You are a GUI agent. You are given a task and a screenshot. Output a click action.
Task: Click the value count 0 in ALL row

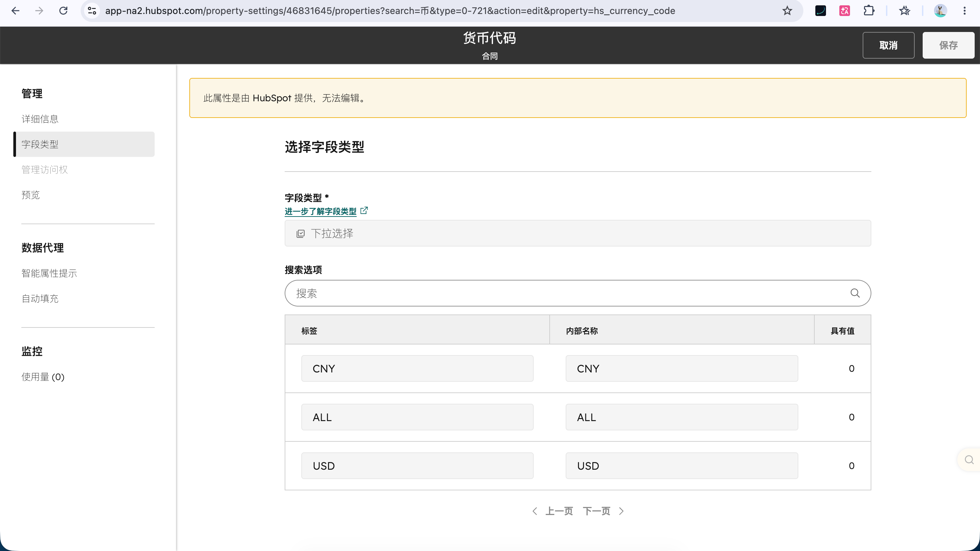click(851, 417)
